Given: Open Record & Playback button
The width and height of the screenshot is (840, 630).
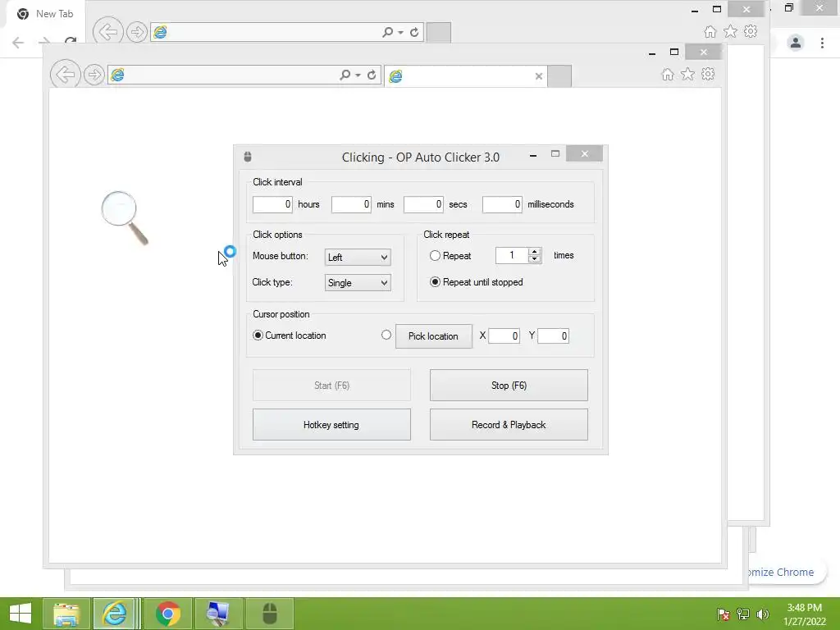Looking at the screenshot, I should pyautogui.click(x=509, y=425).
